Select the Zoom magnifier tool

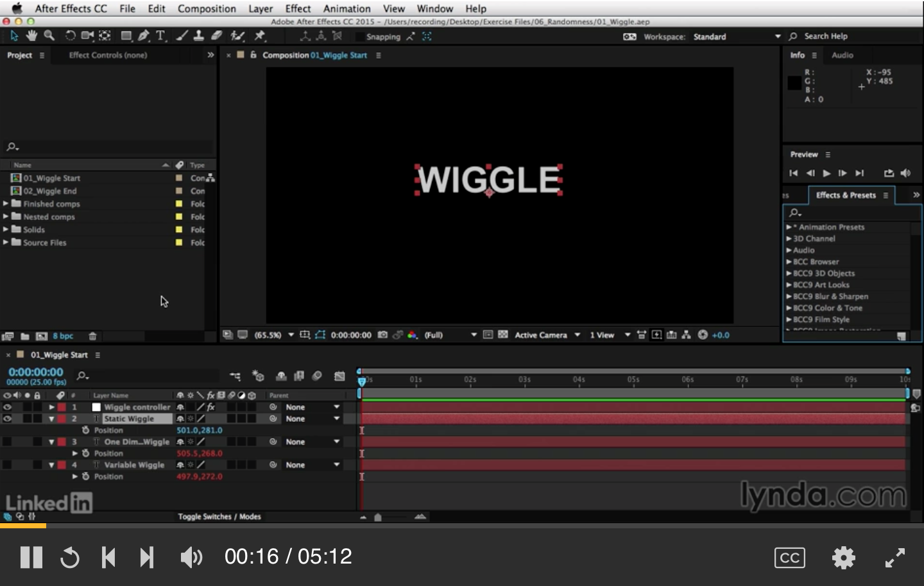tap(49, 36)
